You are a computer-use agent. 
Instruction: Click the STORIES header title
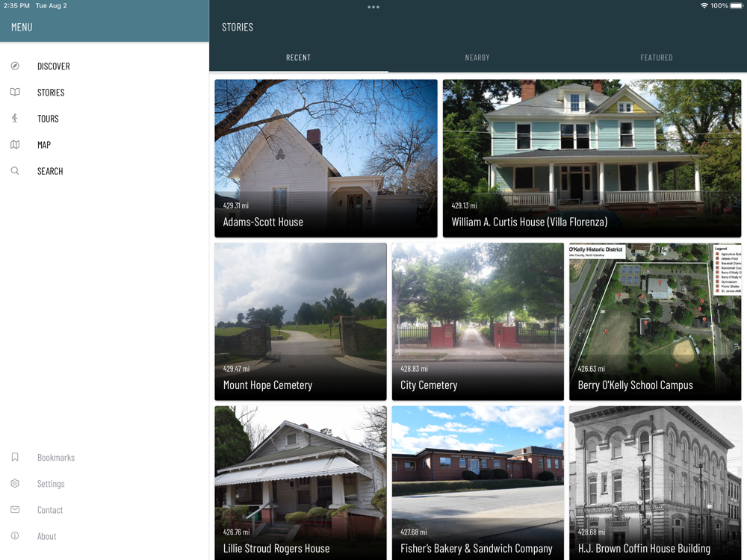238,27
